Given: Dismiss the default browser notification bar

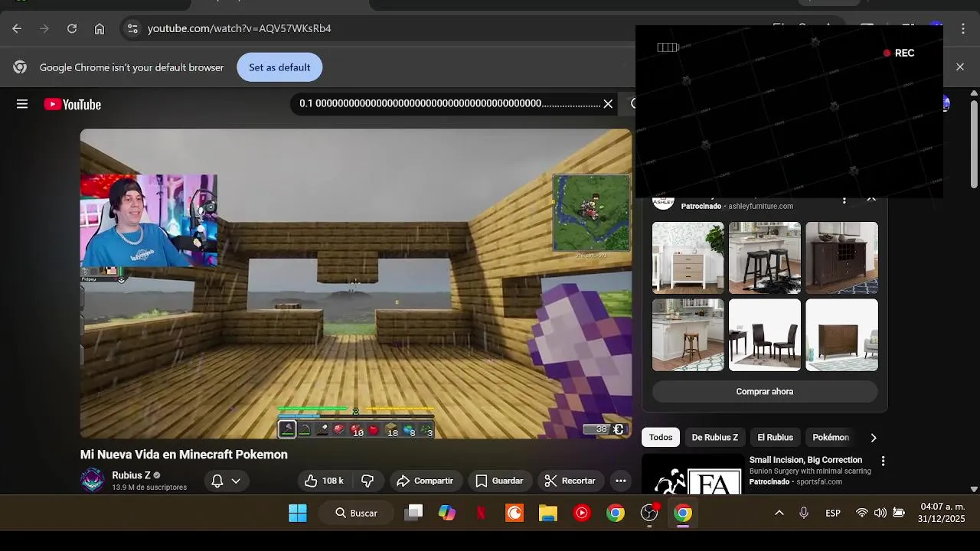Looking at the screenshot, I should 960,67.
